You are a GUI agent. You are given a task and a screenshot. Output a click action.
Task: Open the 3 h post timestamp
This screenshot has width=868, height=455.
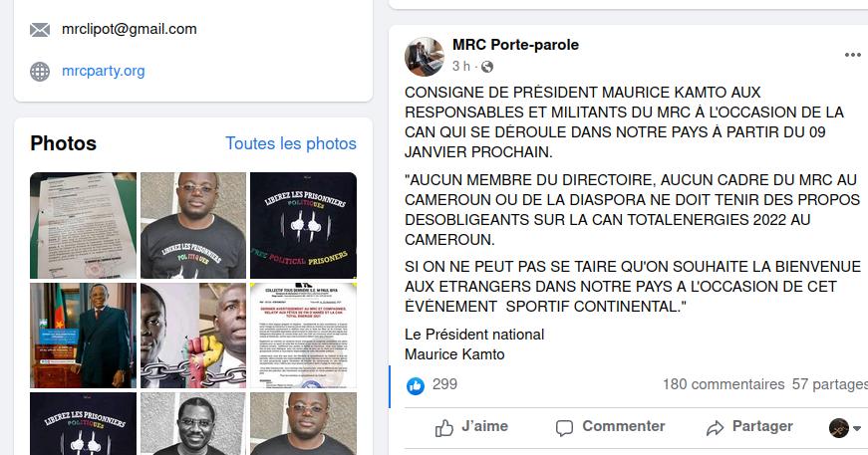point(460,67)
